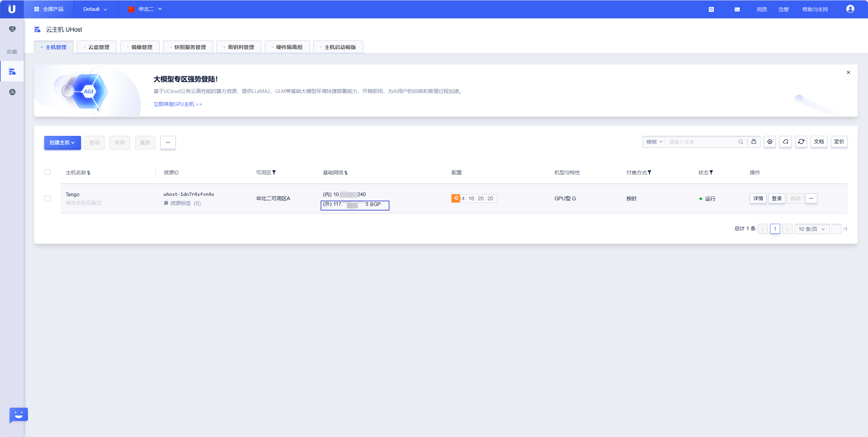Click the UCloud logo icon
This screenshot has height=437, width=868.
pos(12,9)
